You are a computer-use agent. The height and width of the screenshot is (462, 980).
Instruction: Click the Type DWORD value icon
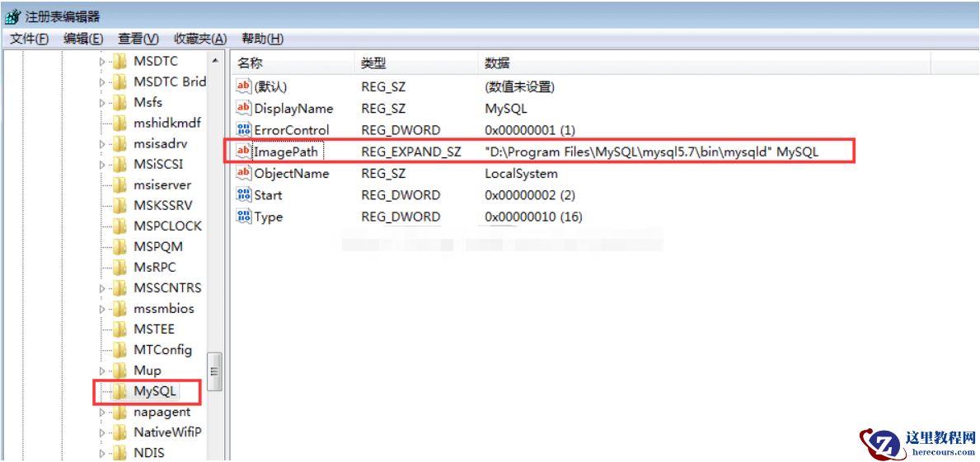tap(243, 217)
